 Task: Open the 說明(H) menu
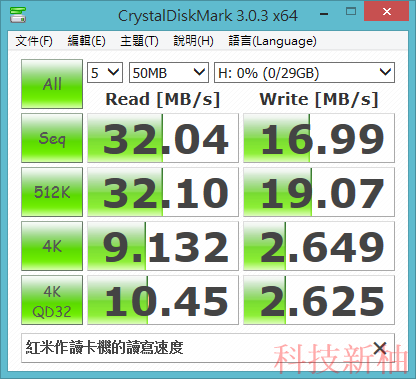coord(193,41)
